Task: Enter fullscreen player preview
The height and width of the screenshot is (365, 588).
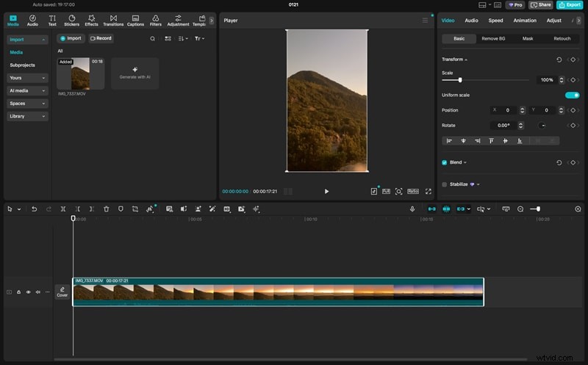Action: 429,191
